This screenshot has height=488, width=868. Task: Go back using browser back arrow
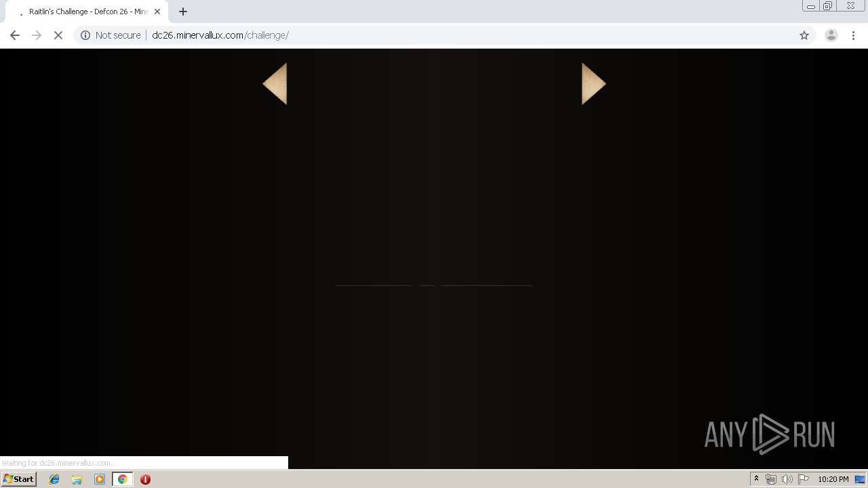click(15, 35)
